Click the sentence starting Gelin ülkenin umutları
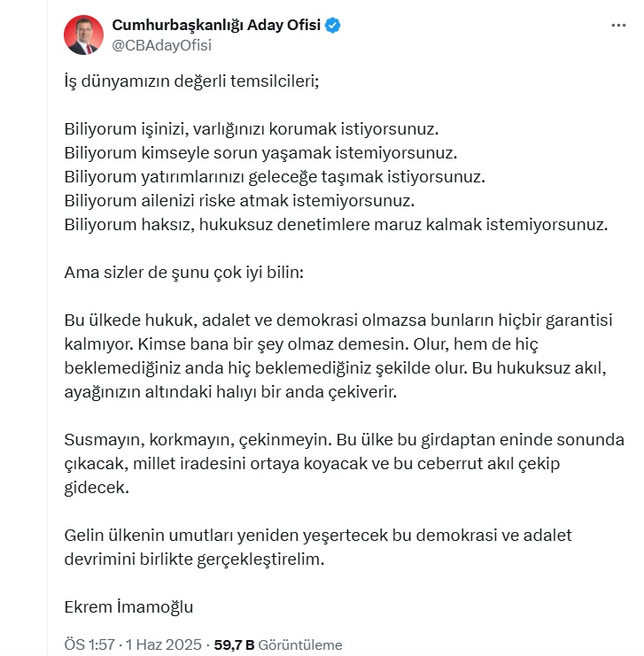Image resolution: width=644 pixels, height=656 pixels. 318,547
